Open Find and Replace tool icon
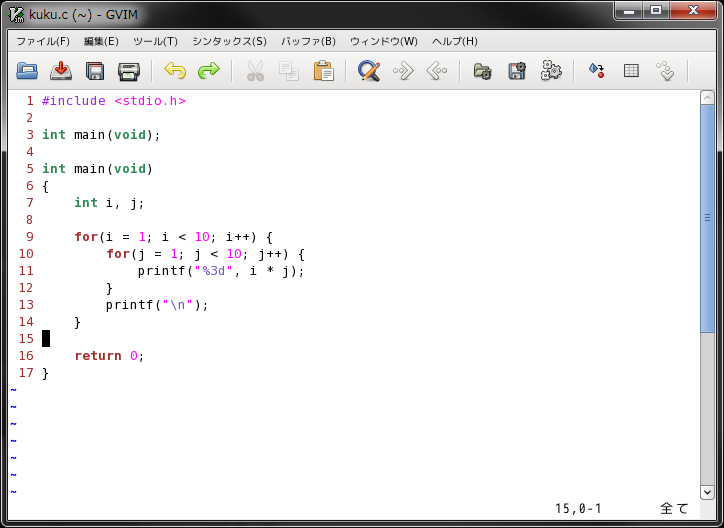This screenshot has height=528, width=724. click(369, 71)
